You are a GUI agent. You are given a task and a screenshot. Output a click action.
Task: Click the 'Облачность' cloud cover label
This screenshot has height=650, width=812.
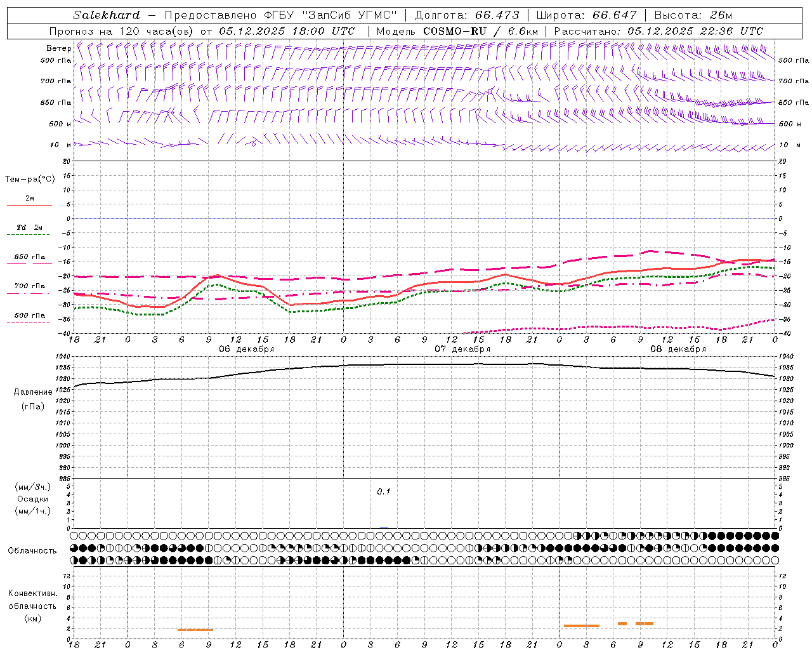[32, 551]
